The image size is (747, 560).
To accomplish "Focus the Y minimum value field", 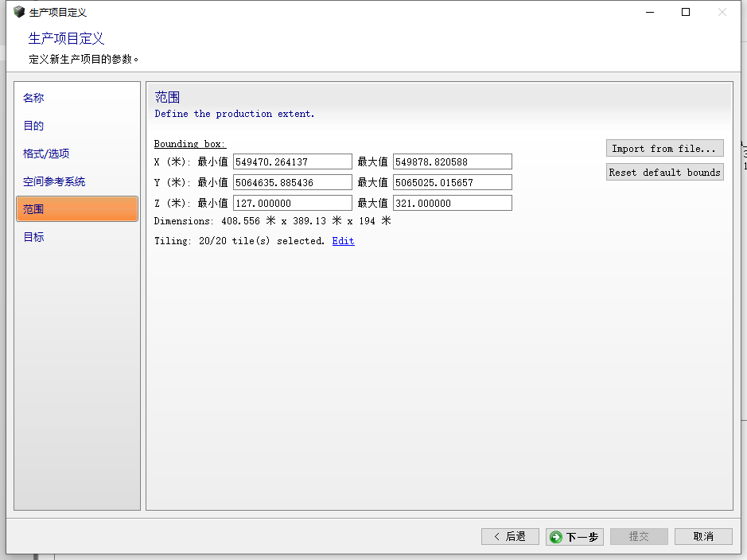I will (x=292, y=182).
